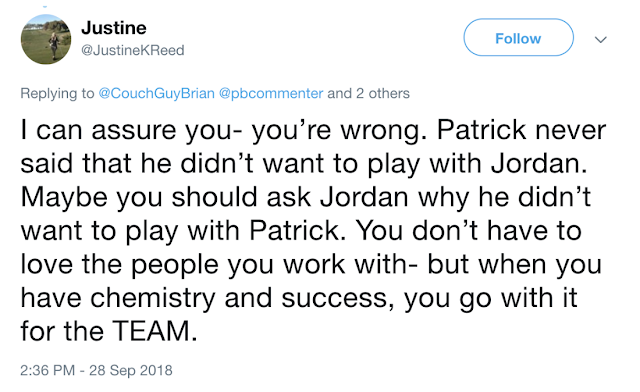Click tweet line starting "said that he didn't"
Viewport: 640px width, 392px height.
(304, 165)
